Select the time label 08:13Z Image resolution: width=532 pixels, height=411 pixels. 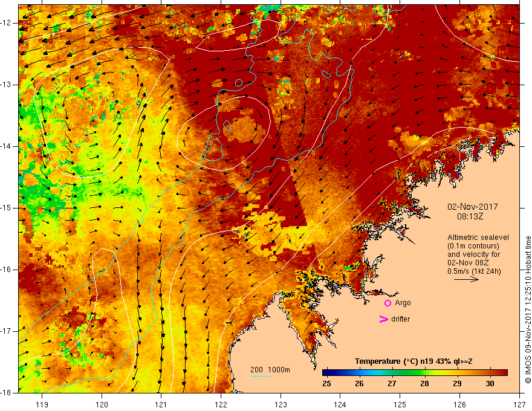[x=470, y=216]
